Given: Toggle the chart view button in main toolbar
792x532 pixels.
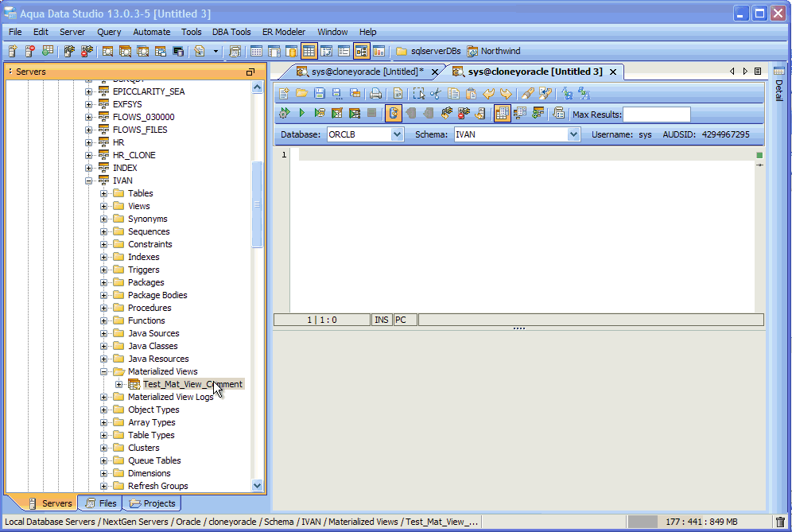Looking at the screenshot, I should coord(379,51).
